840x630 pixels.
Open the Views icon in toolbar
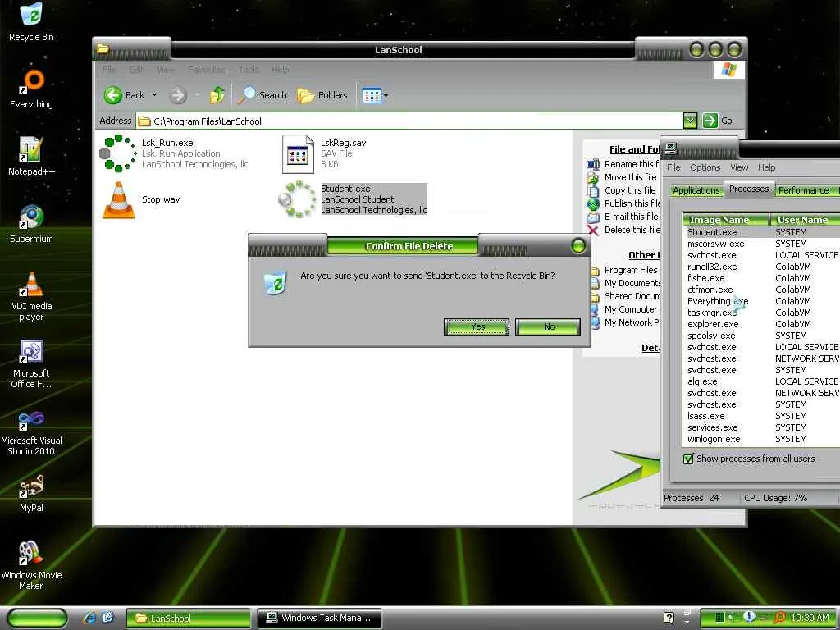pyautogui.click(x=372, y=96)
